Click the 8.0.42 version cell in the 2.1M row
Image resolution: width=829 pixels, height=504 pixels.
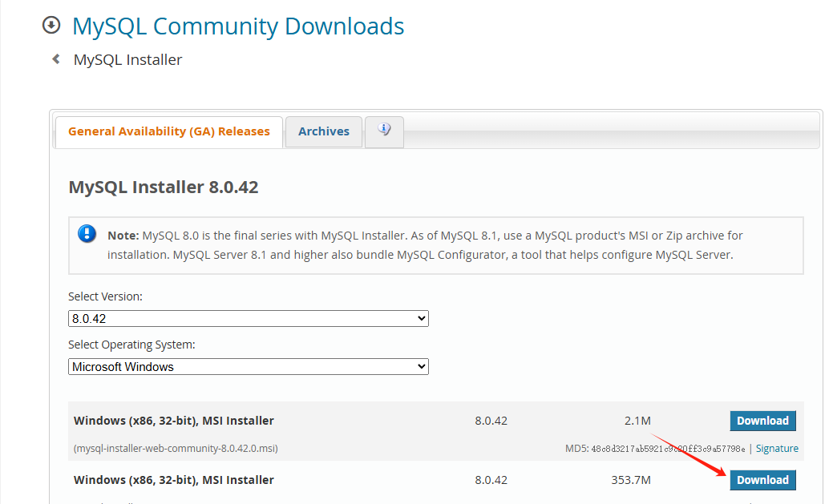(x=491, y=421)
